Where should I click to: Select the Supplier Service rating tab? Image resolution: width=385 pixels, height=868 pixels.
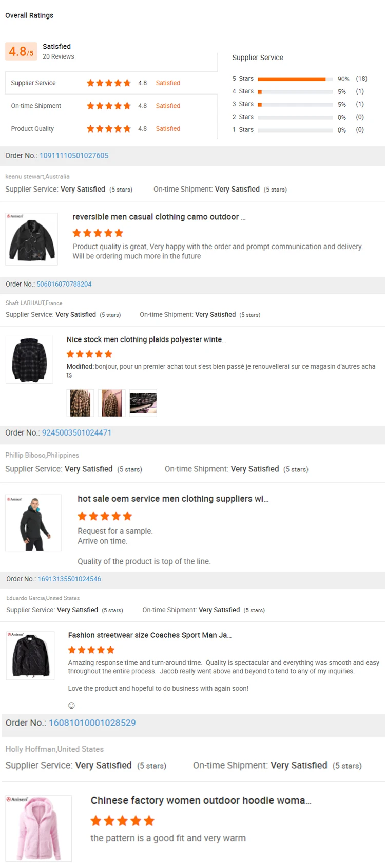tap(33, 83)
